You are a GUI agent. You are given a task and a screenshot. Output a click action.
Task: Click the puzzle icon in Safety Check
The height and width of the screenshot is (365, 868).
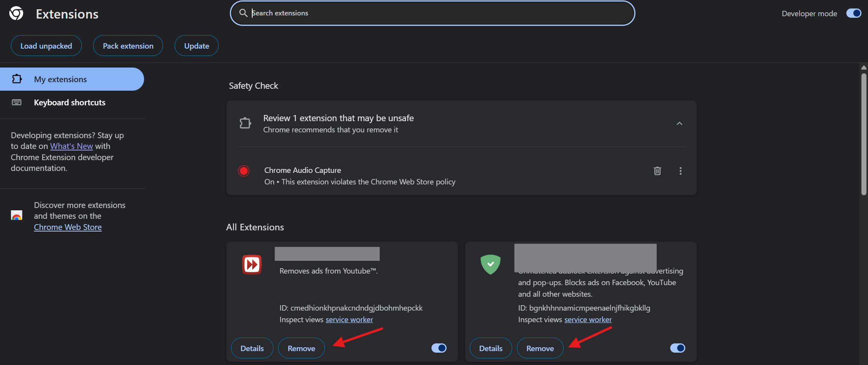point(245,123)
